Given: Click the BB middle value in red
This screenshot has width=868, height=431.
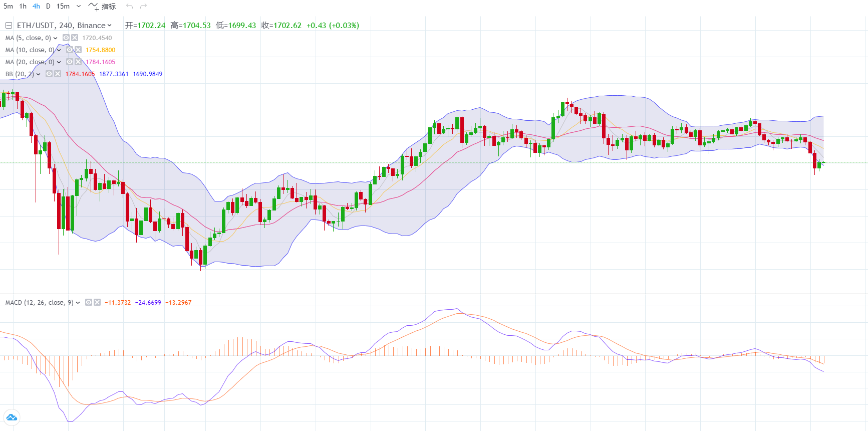Looking at the screenshot, I should (x=80, y=74).
